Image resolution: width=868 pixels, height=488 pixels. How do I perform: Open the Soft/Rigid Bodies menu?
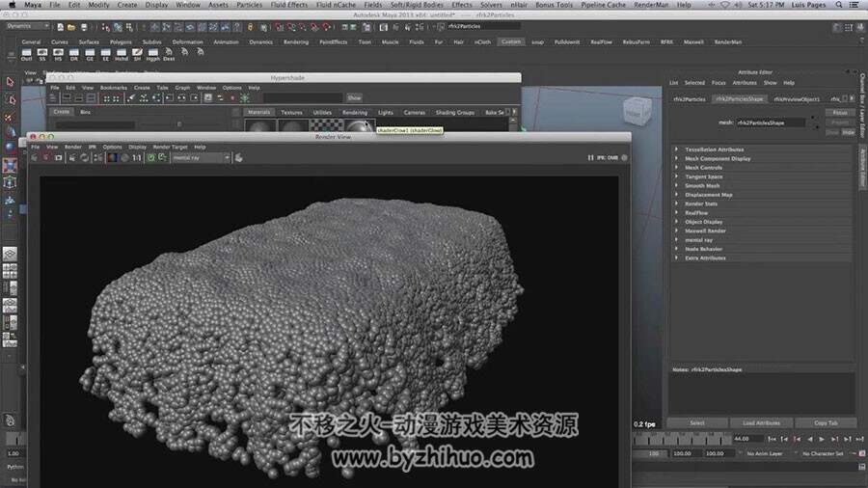(417, 5)
